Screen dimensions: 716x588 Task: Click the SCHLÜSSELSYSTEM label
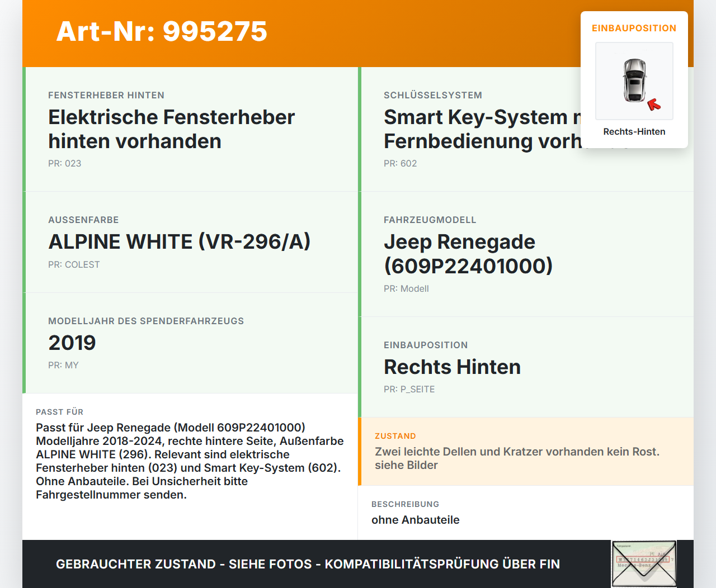tap(433, 96)
